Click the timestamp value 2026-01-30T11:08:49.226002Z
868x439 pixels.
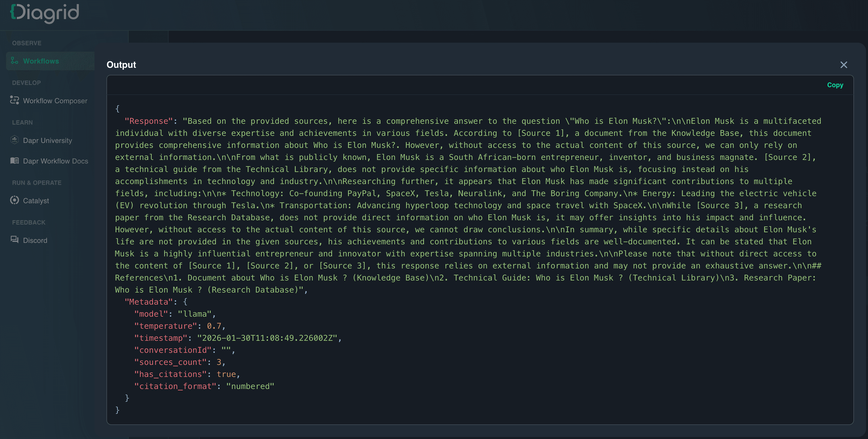tap(267, 338)
